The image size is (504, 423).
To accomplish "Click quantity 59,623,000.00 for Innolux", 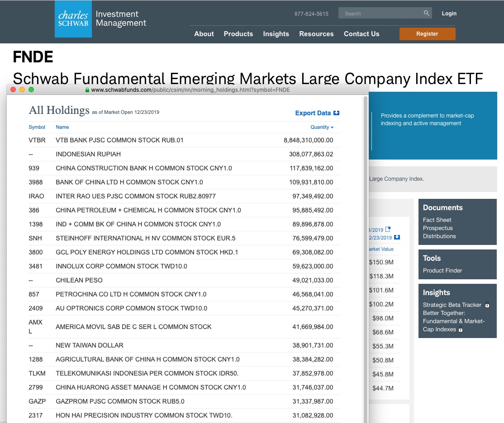I will pyautogui.click(x=313, y=266).
